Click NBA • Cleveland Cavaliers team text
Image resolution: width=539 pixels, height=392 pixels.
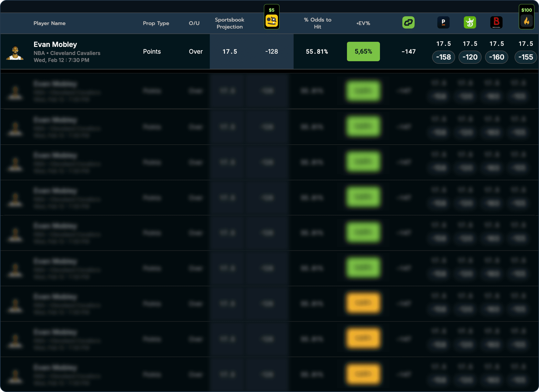67,53
